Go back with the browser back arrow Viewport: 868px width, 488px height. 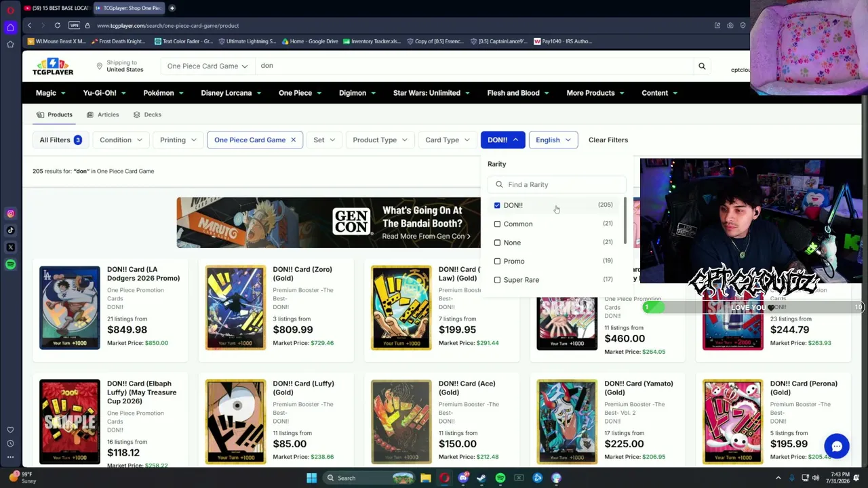pos(29,26)
